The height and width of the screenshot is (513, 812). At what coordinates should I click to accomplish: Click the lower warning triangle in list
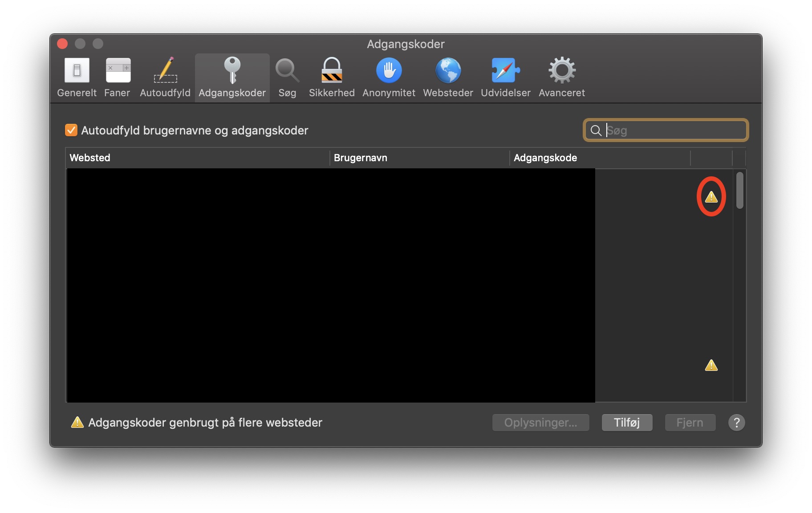point(711,365)
